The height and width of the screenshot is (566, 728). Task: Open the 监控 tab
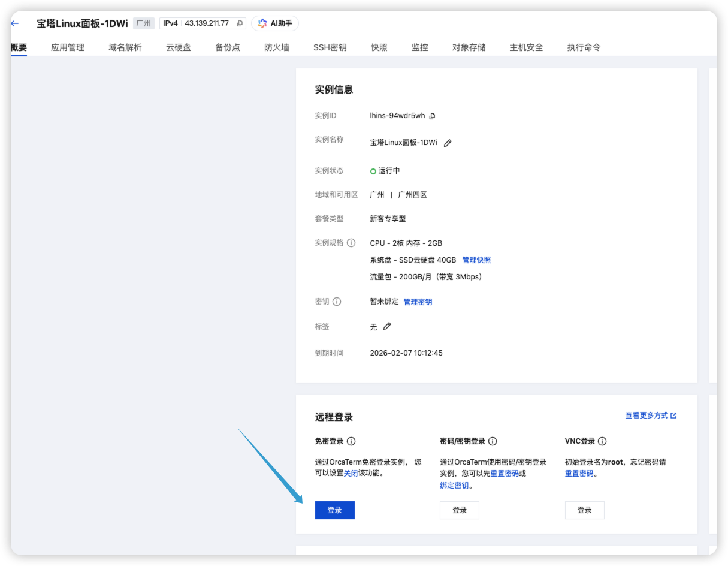tap(420, 47)
